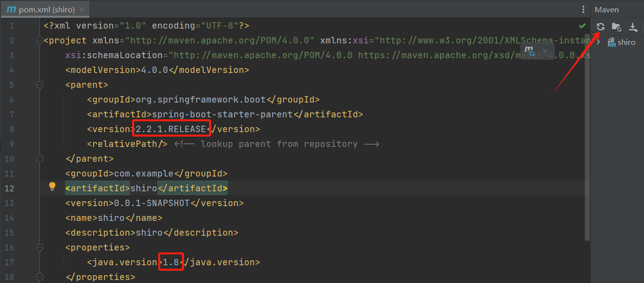Click the lookup parent from repository comment

coord(277,144)
